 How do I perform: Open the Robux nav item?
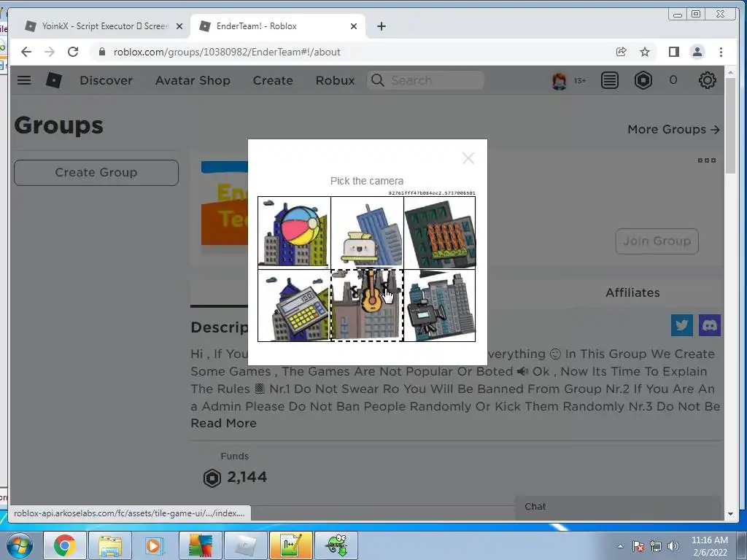pos(336,80)
